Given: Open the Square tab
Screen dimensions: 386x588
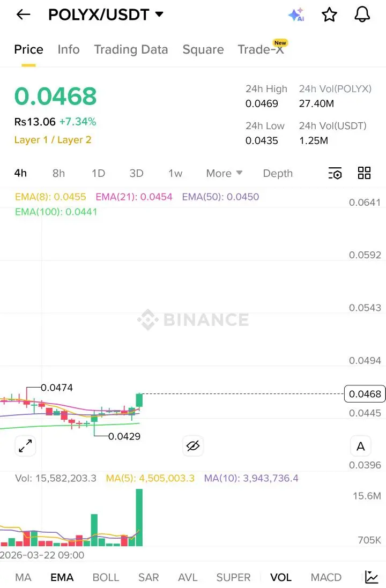Looking at the screenshot, I should coord(203,49).
